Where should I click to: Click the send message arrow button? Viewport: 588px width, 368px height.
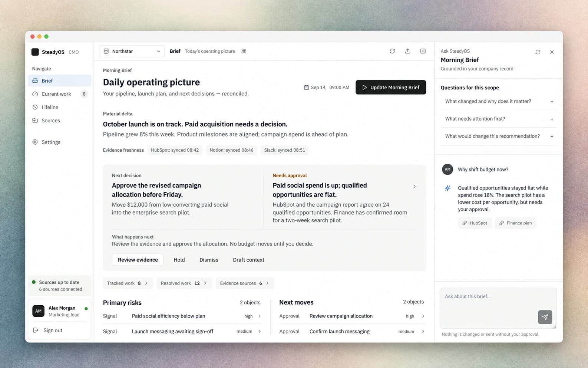tap(545, 317)
